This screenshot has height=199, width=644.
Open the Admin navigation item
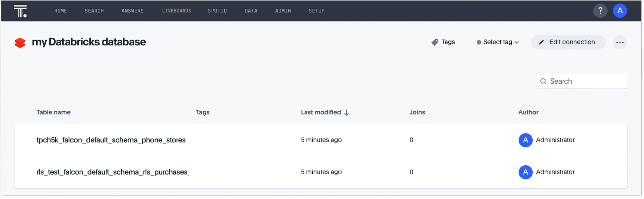[x=283, y=11]
